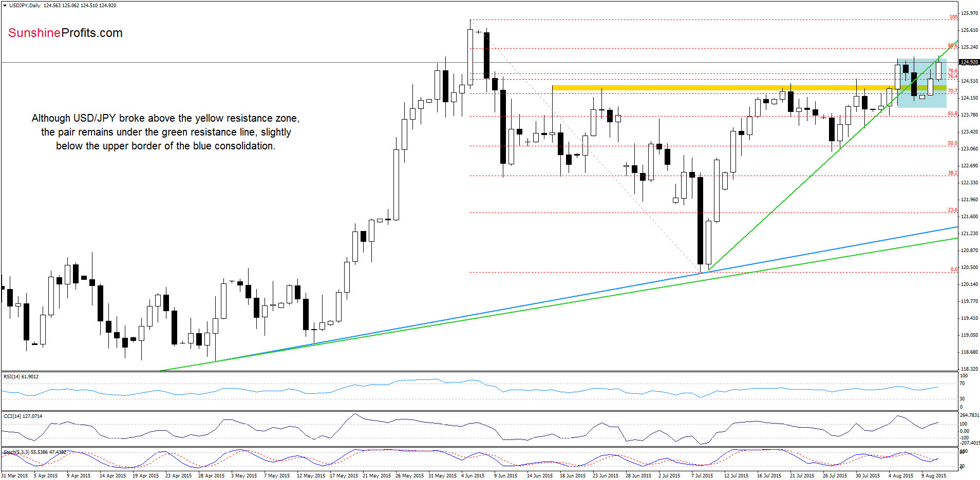Viewport: 980px width, 480px height.
Task: Click the 9 Aug 2015 date label
Action: click(x=934, y=476)
